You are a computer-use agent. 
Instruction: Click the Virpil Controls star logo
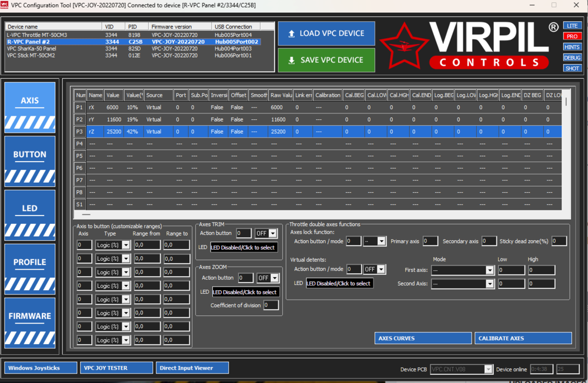(404, 46)
